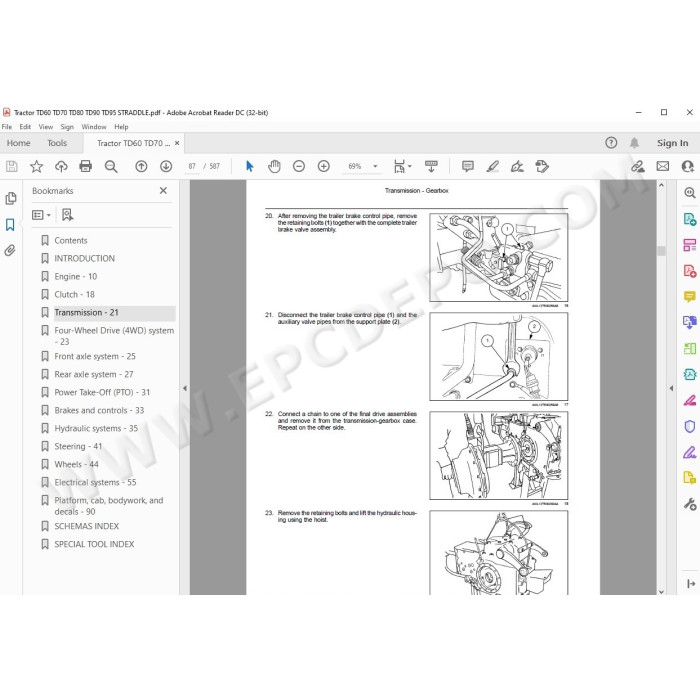
Task: Open the Comment tool in right rail
Action: point(690,296)
